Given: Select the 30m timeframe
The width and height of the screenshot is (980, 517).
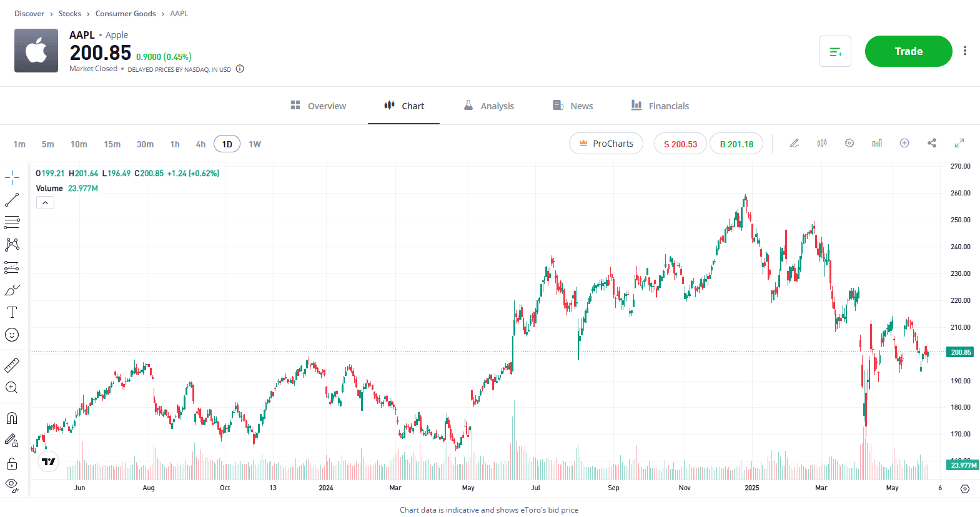Looking at the screenshot, I should pos(145,144).
